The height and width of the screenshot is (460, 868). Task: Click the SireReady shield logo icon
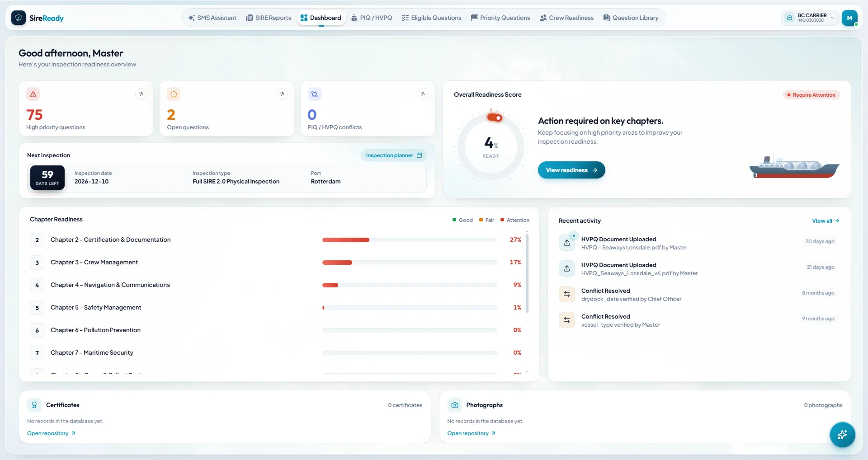click(19, 18)
